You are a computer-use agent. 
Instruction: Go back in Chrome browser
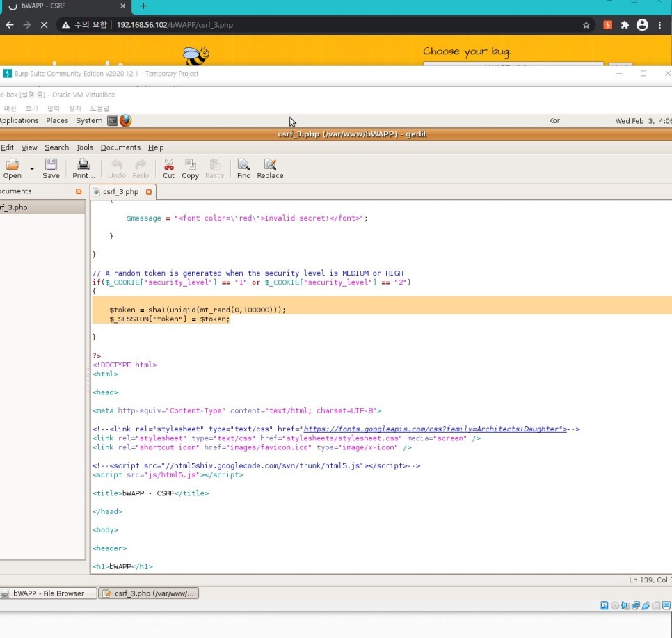[10, 25]
